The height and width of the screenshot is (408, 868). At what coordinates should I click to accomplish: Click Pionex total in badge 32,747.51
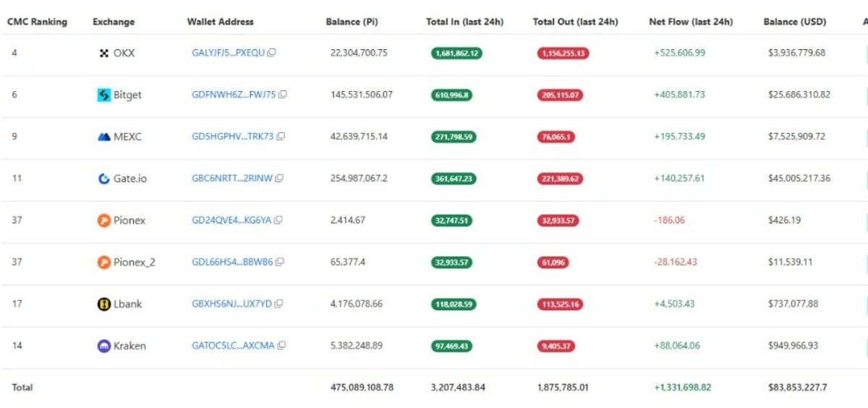pyautogui.click(x=451, y=221)
